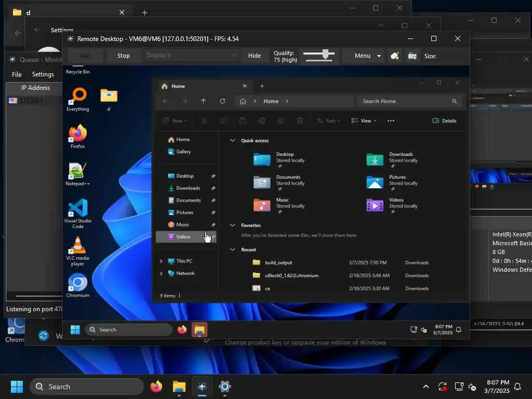
Task: Click Refresh icon in Explorer navigation bar
Action: 222,101
